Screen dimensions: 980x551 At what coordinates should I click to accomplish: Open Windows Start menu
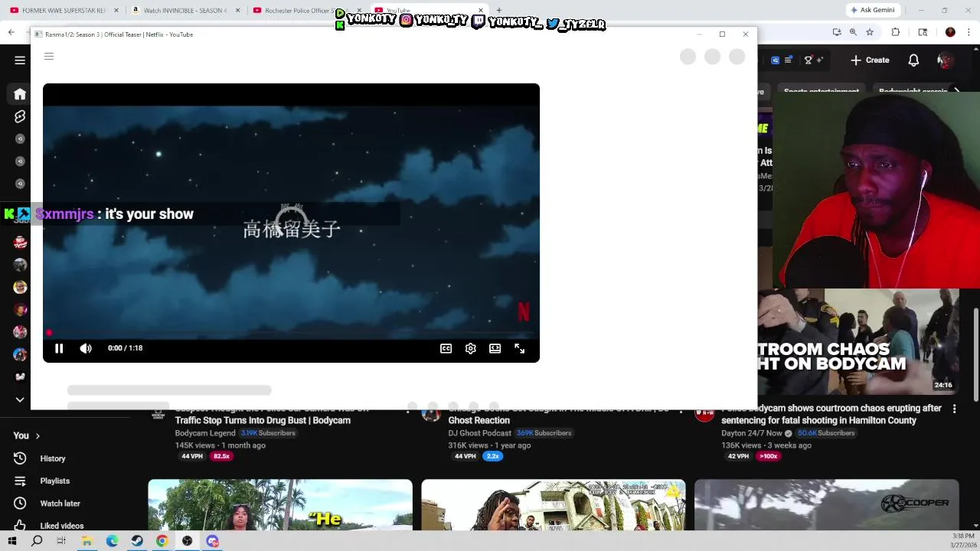pos(11,541)
